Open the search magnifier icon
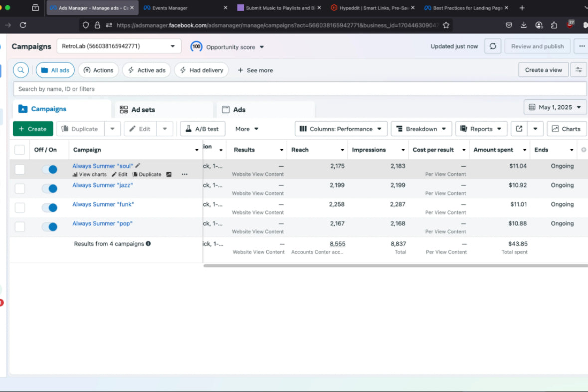 coord(21,70)
